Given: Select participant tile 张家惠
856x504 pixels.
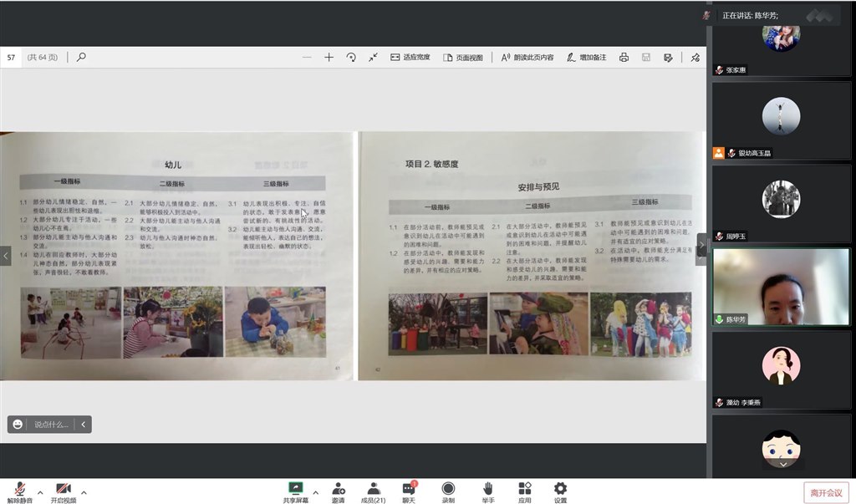Looking at the screenshot, I should click(x=782, y=50).
